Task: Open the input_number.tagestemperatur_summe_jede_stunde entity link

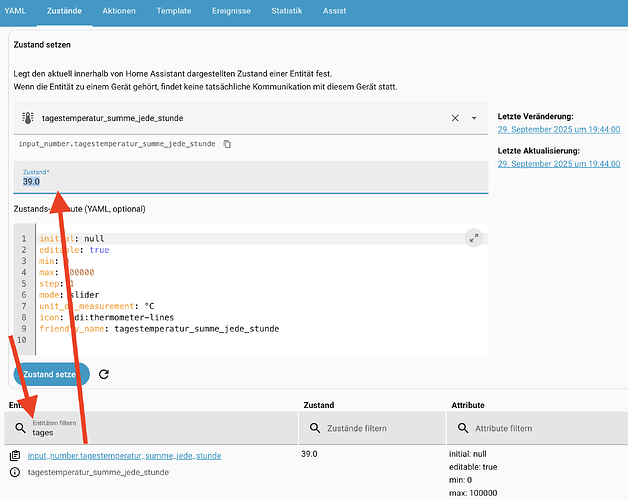Action: click(x=125, y=456)
